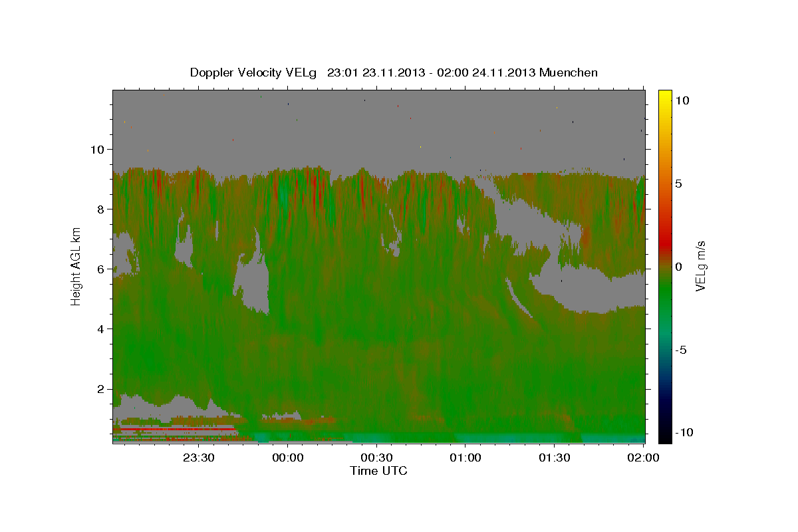Click the dark bottom end of the colorbar
The height and width of the screenshot is (532, 798).
[665, 436]
